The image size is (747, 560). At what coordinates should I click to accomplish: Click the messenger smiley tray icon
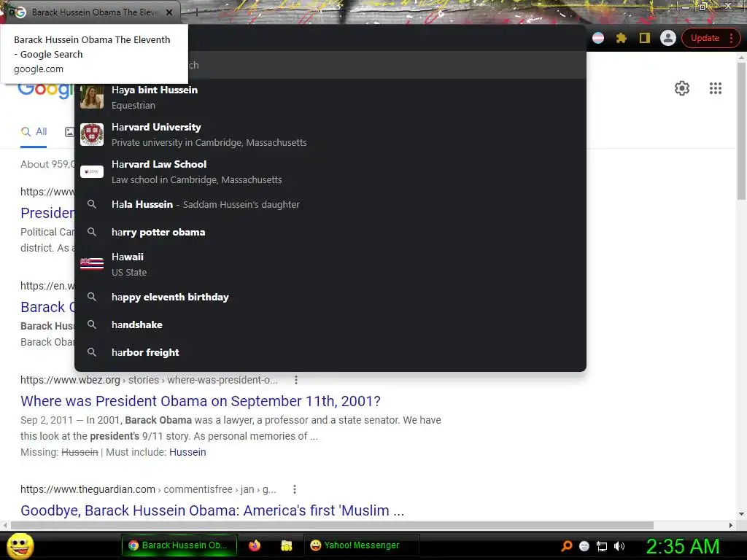(584, 546)
